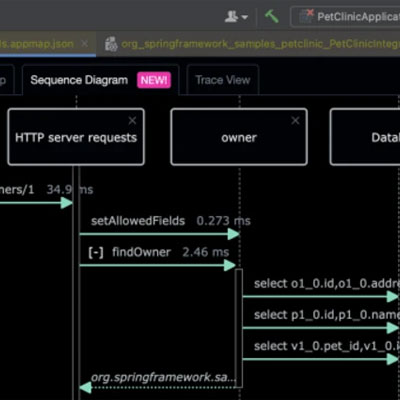
Task: Close the appmap.json editor tab
Action: (x=85, y=44)
